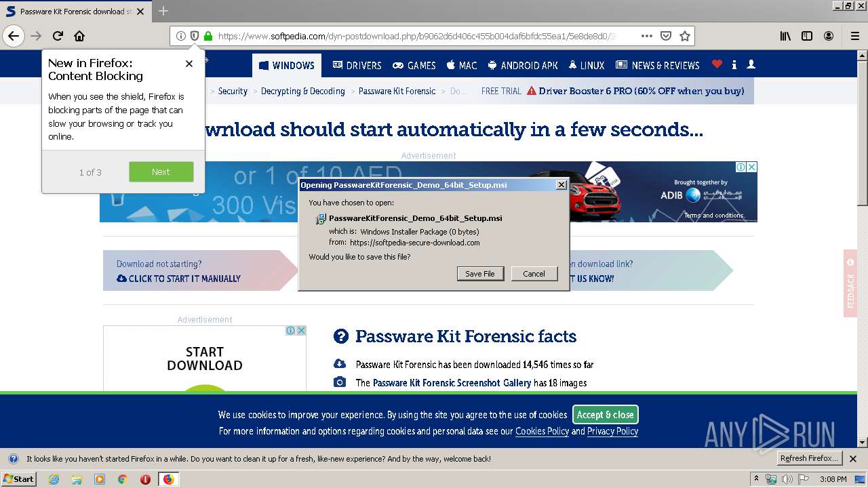Click the volume icon in system tray

(x=787, y=479)
